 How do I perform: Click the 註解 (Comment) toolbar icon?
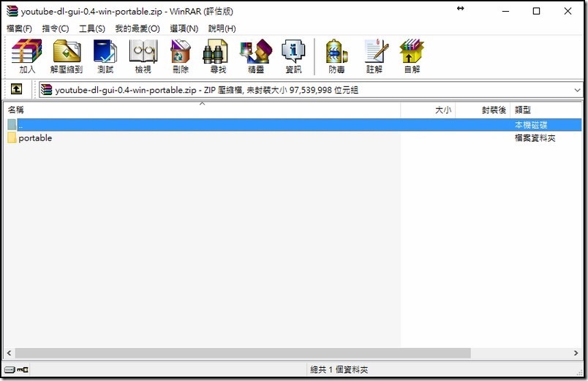click(376, 51)
